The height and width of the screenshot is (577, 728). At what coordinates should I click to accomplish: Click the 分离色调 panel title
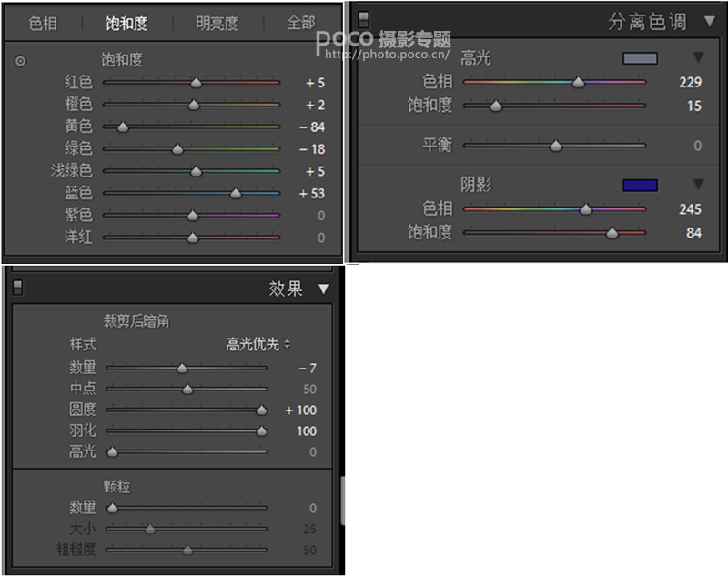click(647, 21)
